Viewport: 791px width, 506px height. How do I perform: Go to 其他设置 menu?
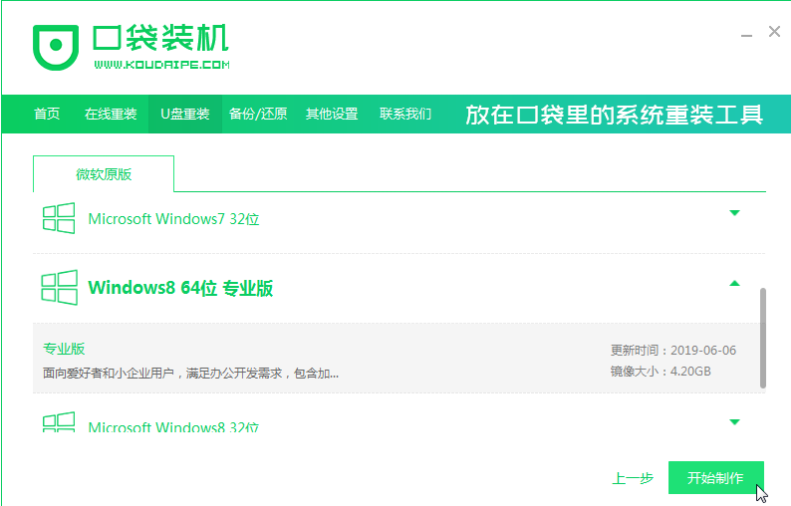pos(331,114)
